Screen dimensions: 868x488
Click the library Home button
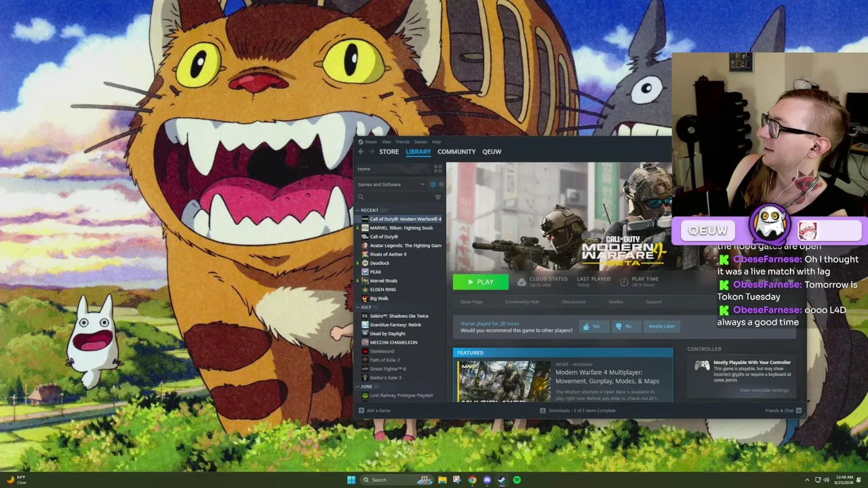point(393,169)
